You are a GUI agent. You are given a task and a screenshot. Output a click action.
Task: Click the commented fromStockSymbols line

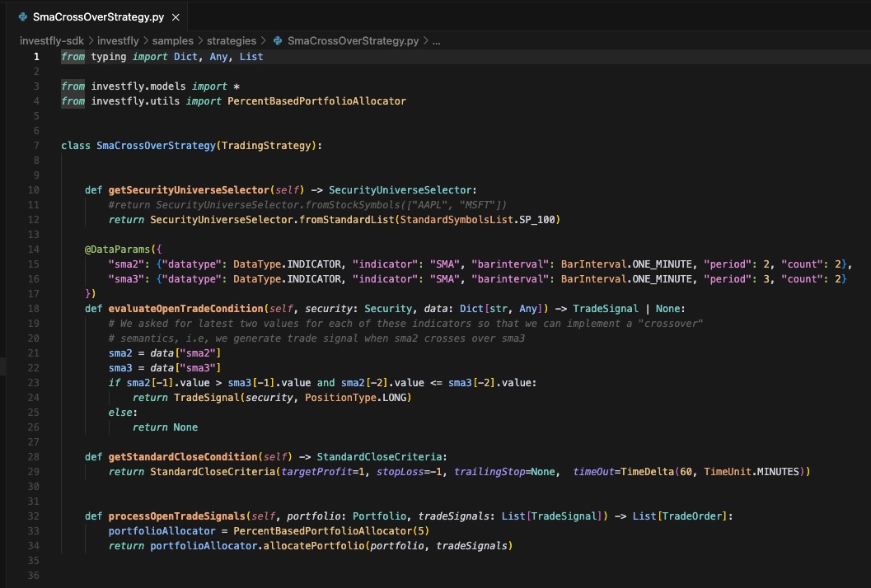(x=307, y=205)
